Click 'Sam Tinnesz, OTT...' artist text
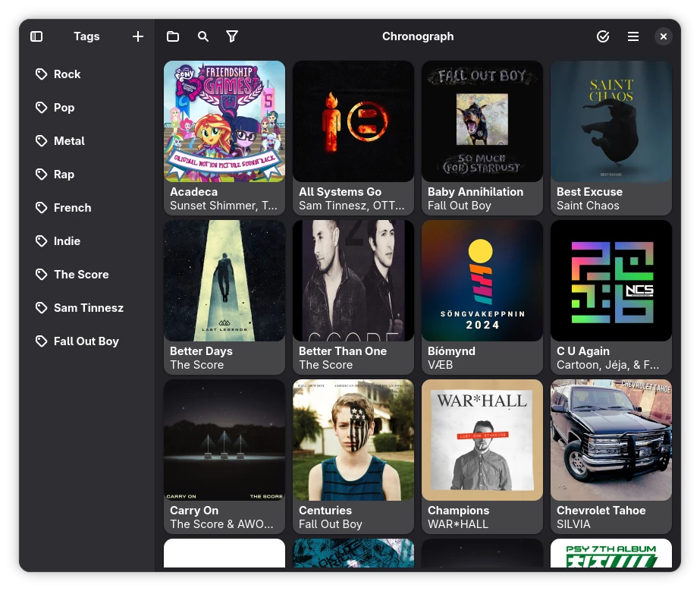This screenshot has width=700, height=591. 352,206
